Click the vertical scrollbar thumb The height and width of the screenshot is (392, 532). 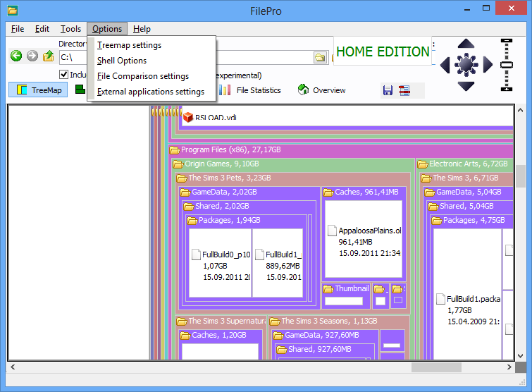tap(520, 176)
